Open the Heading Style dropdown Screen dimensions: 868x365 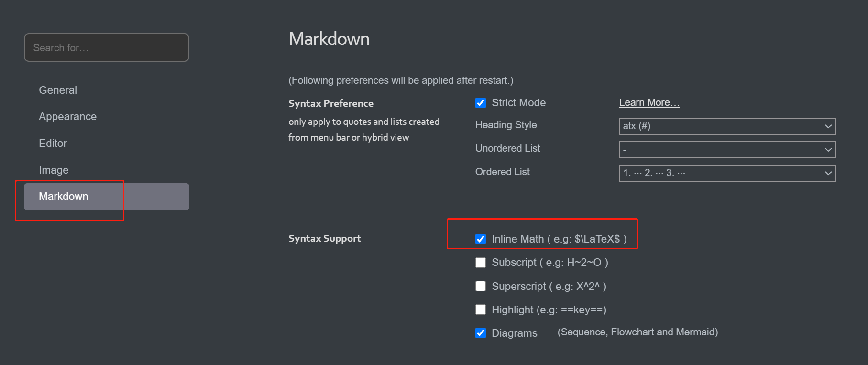pyautogui.click(x=727, y=126)
